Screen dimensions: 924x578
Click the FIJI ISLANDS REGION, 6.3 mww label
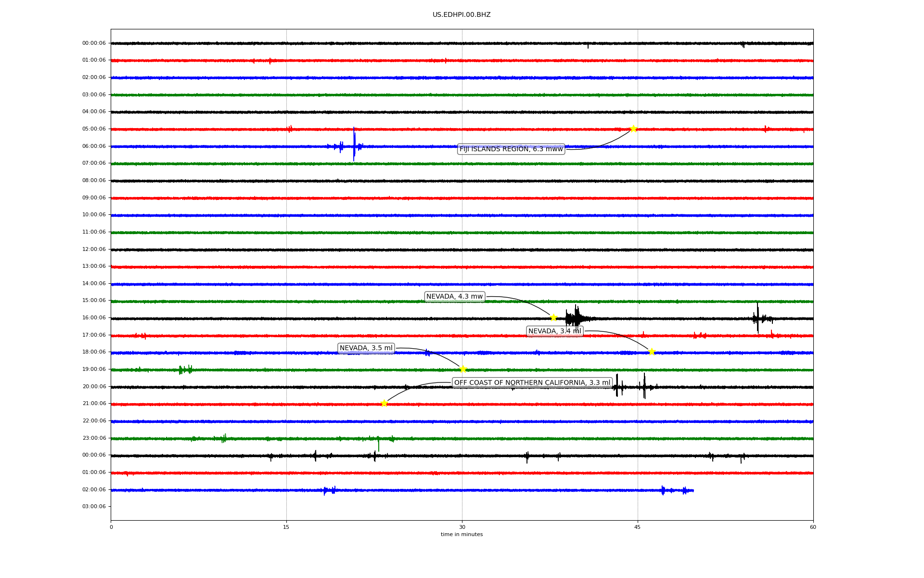pos(511,149)
